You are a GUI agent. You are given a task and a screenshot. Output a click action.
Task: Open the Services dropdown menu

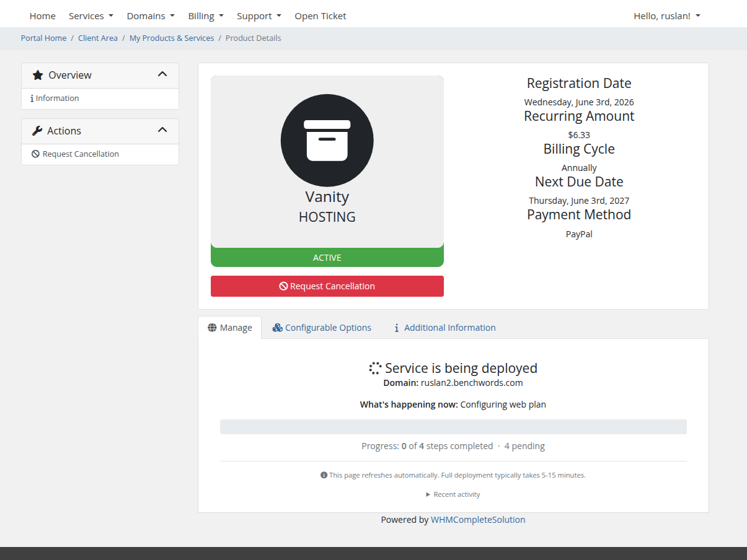(91, 16)
